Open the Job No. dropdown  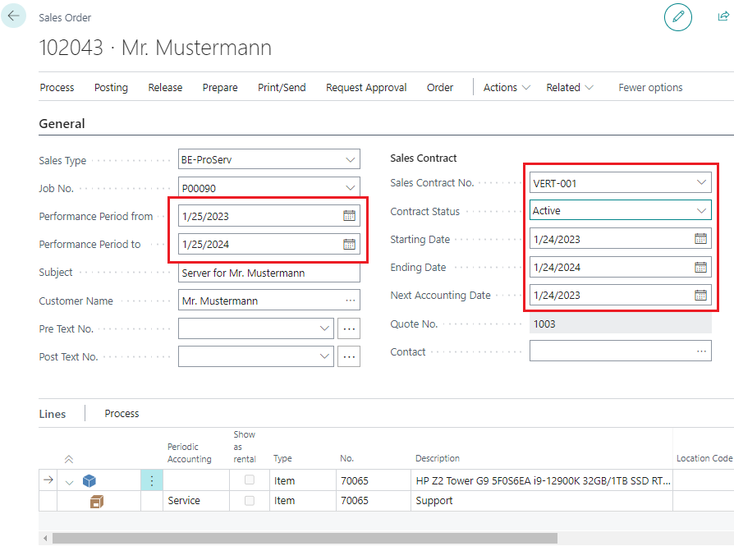click(x=350, y=188)
